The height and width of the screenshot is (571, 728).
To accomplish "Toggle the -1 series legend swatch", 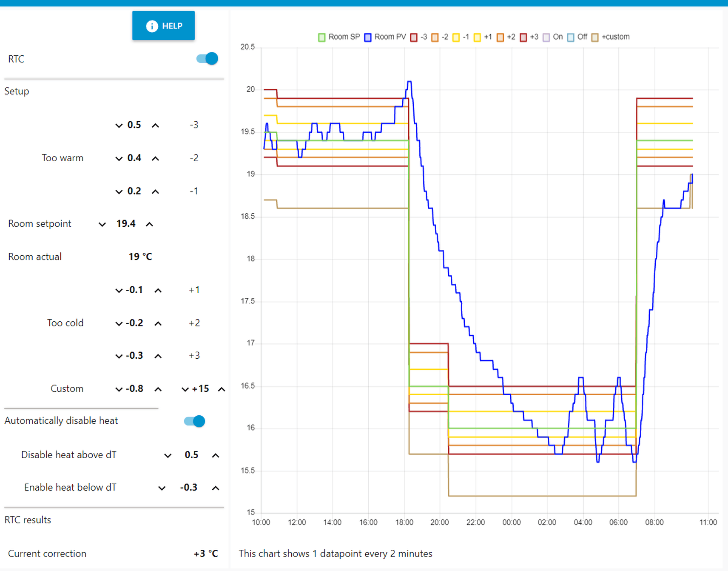I will (456, 37).
